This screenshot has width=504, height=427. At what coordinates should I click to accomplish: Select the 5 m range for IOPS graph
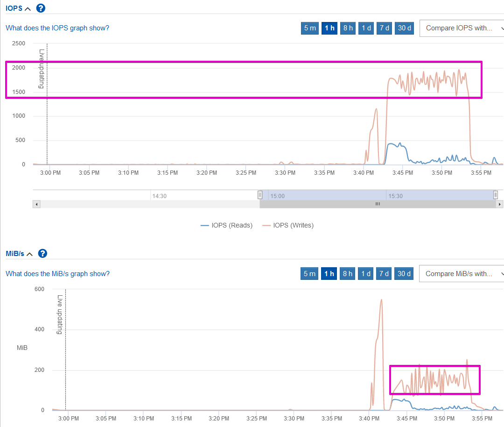[310, 28]
